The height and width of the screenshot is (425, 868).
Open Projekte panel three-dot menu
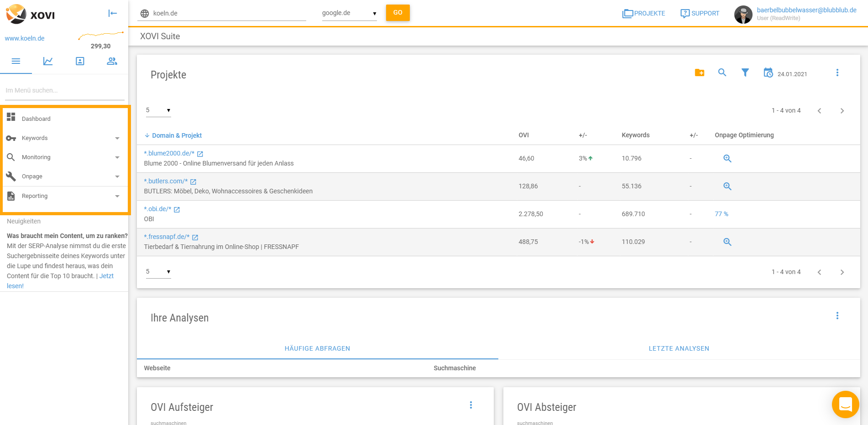pyautogui.click(x=837, y=73)
